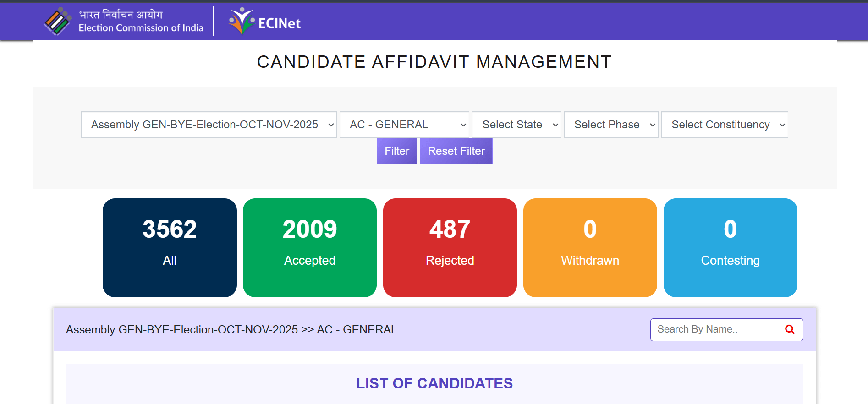The width and height of the screenshot is (868, 404).
Task: Show Accepted candidates via green card
Action: [310, 247]
